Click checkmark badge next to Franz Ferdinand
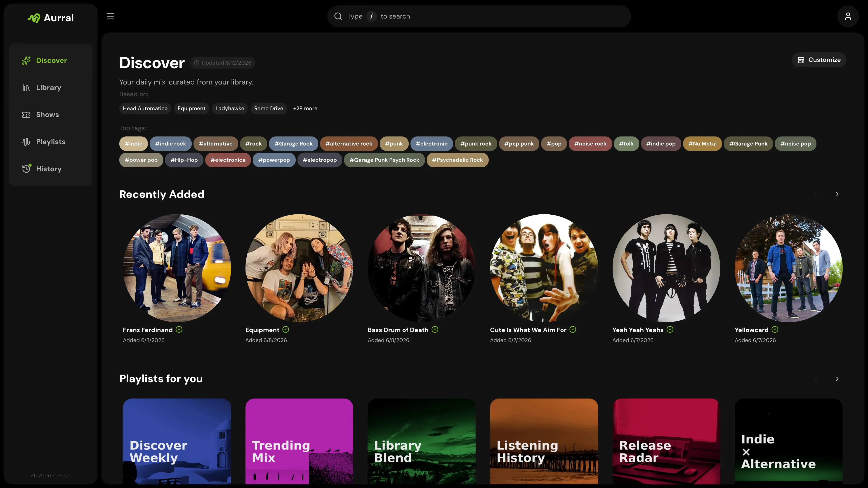868x488 pixels. 179,330
